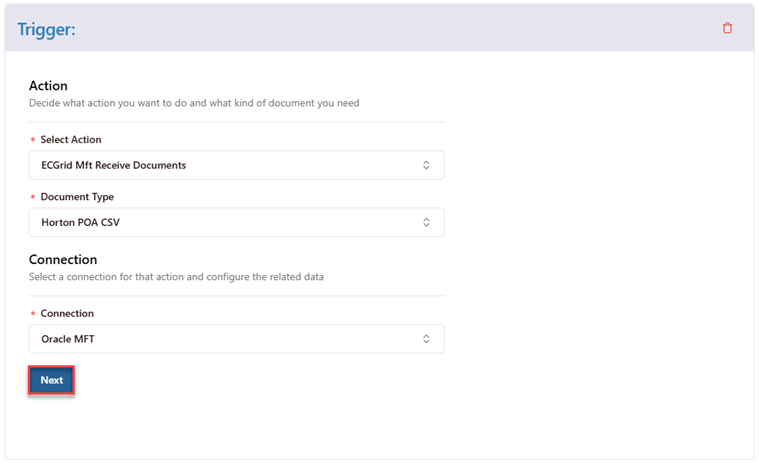This screenshot has height=465, width=759.
Task: Delete the trigger with the trash icon
Action: 727,28
